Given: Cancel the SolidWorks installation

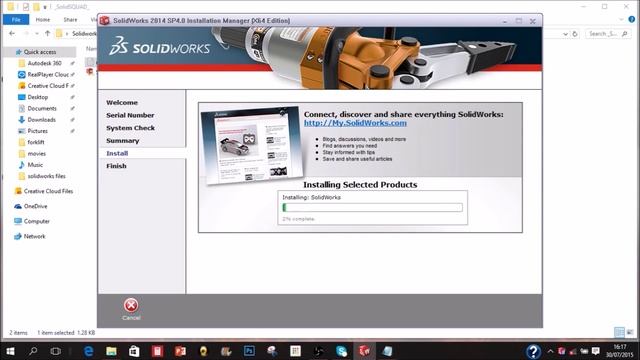Looking at the screenshot, I should click(131, 309).
